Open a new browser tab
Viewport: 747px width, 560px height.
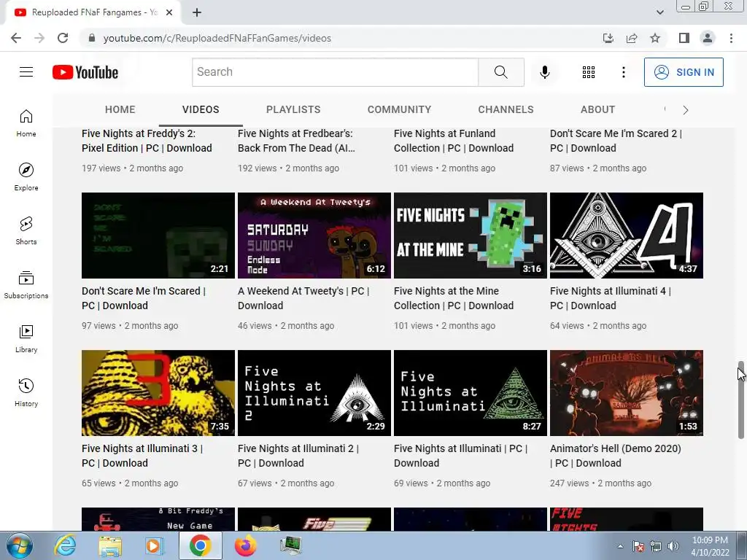[197, 13]
